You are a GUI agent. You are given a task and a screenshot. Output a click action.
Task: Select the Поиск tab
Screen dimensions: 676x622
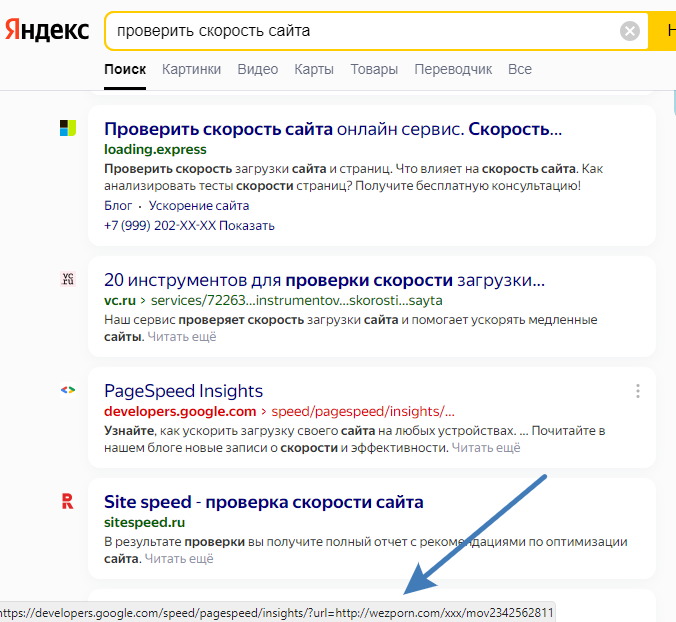click(x=125, y=69)
